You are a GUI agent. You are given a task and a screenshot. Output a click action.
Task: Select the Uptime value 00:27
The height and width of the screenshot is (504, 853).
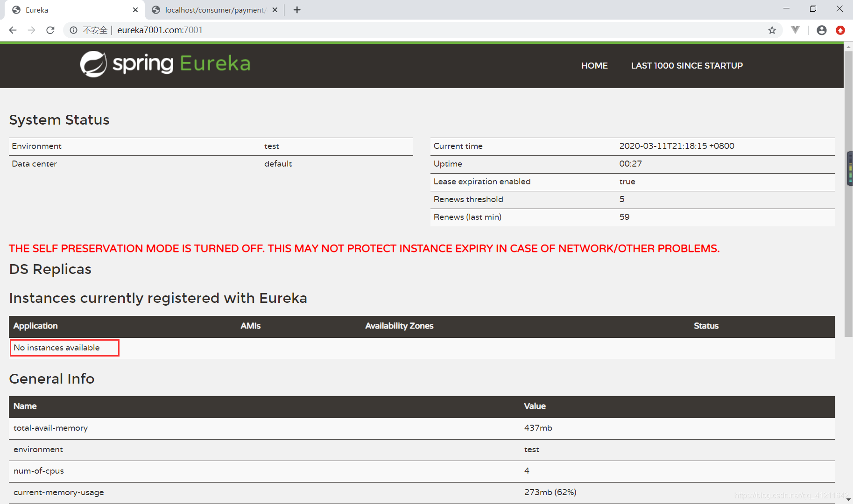tap(630, 164)
